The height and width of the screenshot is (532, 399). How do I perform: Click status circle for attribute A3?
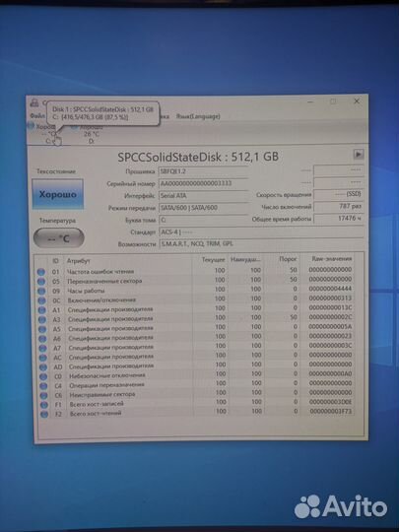point(42,319)
